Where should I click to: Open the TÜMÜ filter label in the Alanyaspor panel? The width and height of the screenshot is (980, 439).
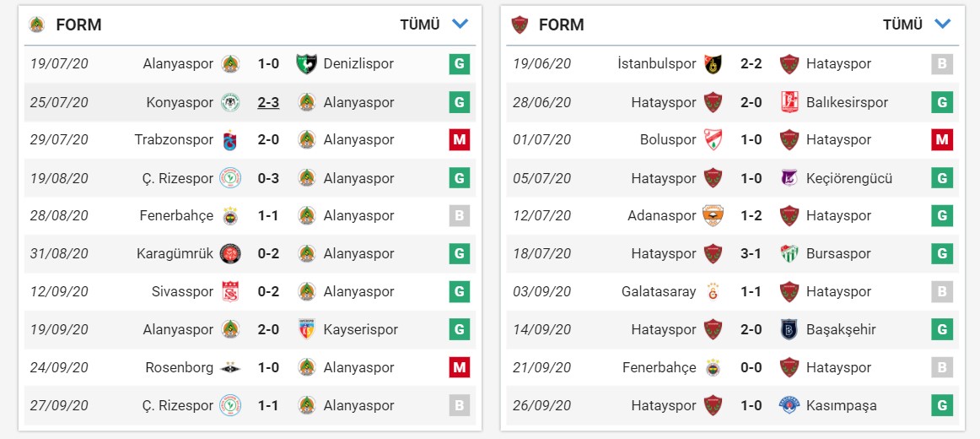(420, 24)
